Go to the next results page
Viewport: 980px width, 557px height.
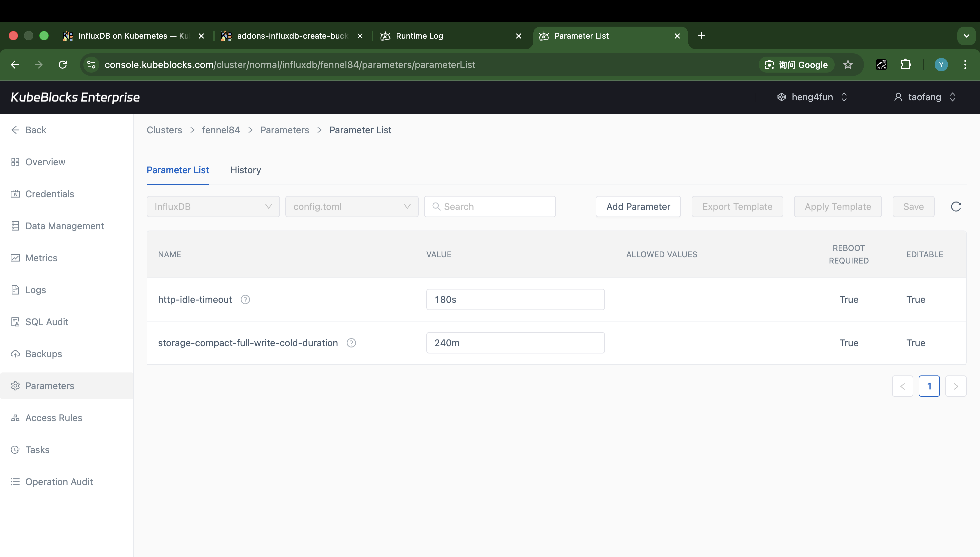click(x=956, y=386)
